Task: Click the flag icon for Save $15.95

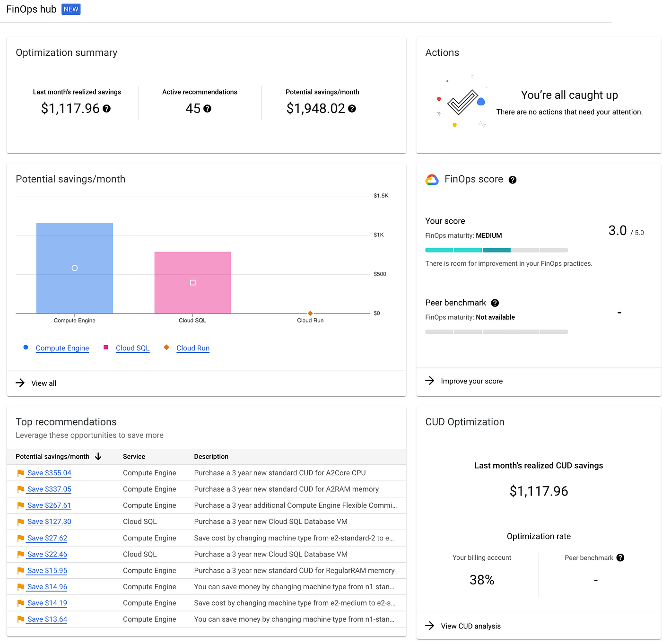Action: click(x=20, y=571)
